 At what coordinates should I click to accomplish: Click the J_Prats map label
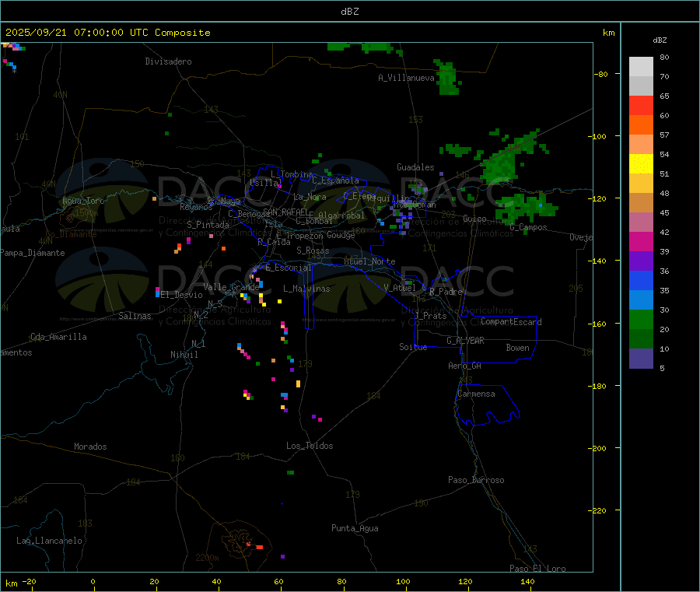[431, 316]
